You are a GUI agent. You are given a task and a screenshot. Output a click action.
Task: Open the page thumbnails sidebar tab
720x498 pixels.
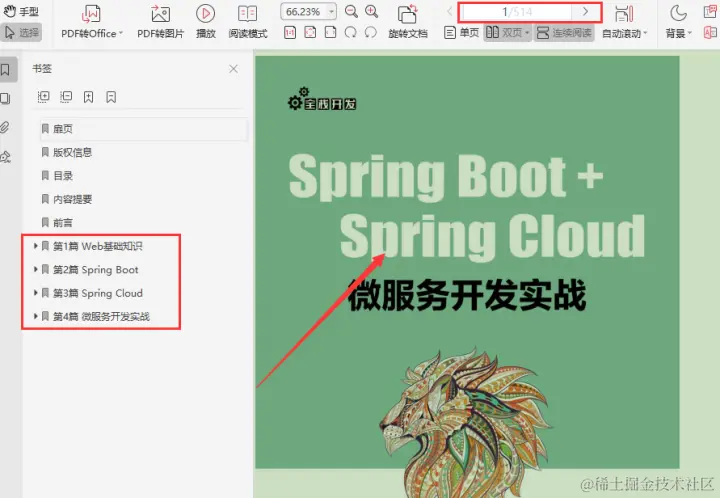click(x=6, y=98)
